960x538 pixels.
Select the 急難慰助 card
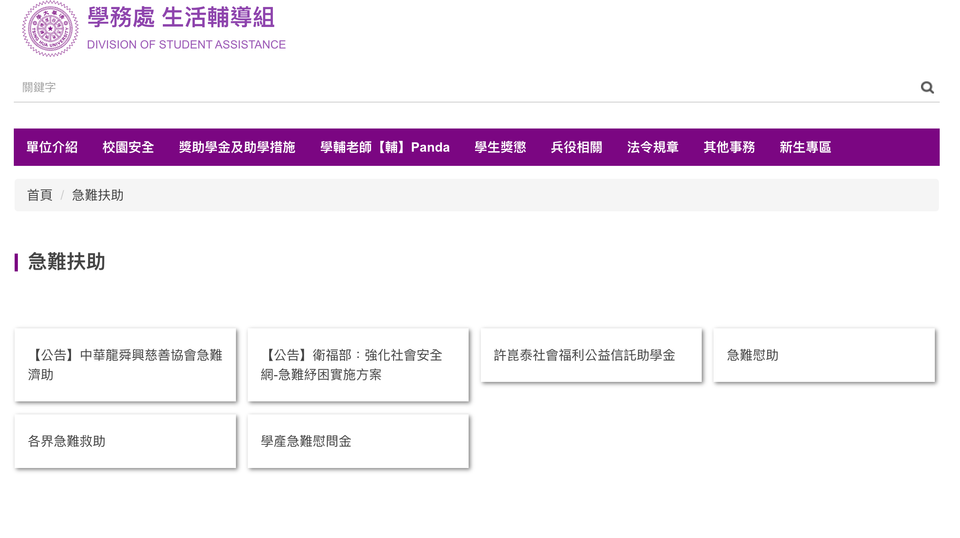coord(824,355)
